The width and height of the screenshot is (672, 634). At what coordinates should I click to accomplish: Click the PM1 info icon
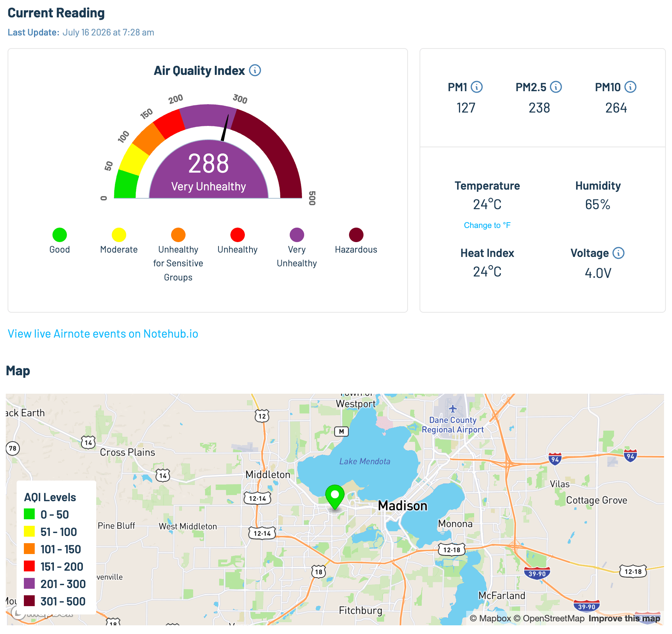coord(477,87)
